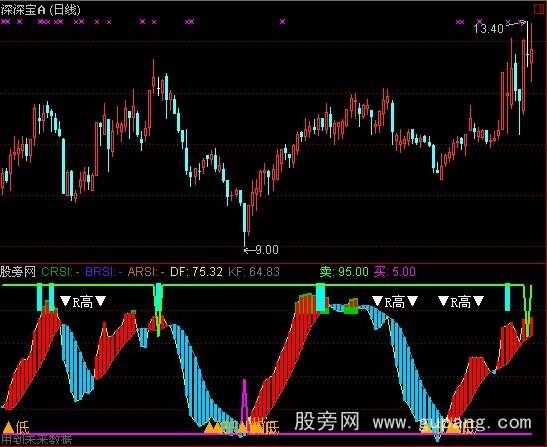The image size is (547, 447).
Task: Click the 用到未来数据 warning text
Action: coord(36,440)
